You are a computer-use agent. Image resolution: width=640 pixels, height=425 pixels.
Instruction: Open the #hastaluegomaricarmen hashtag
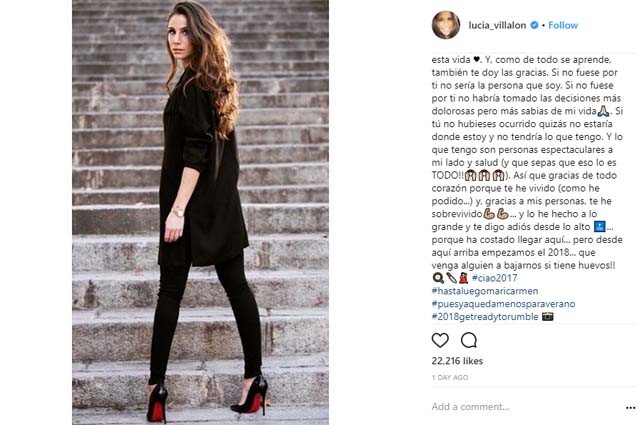coord(485,291)
